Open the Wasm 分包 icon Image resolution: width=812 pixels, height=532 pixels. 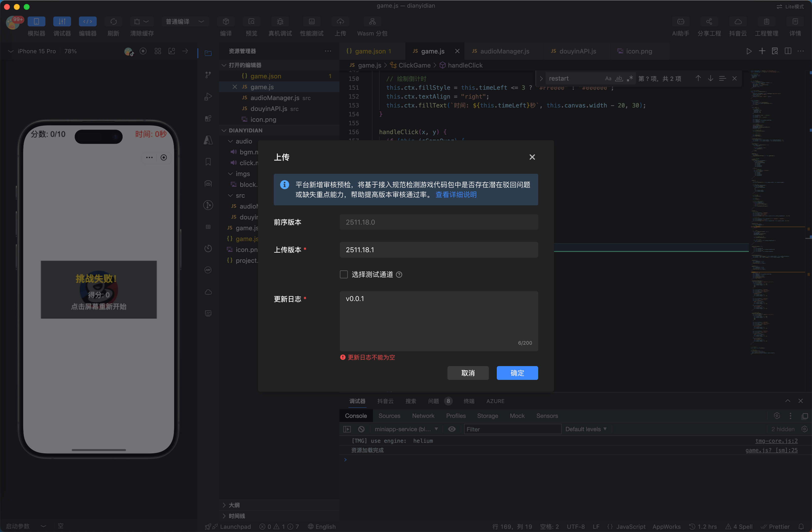point(372,22)
